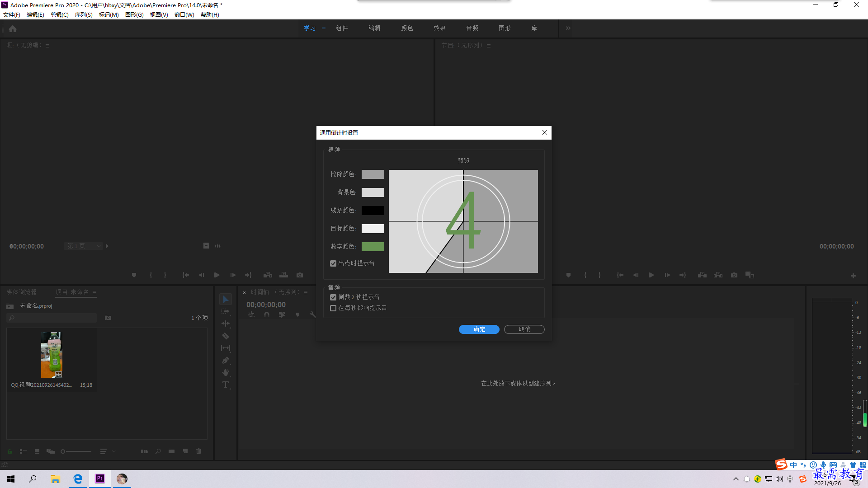The height and width of the screenshot is (488, 868).
Task: Select the Pen tool
Action: click(226, 360)
